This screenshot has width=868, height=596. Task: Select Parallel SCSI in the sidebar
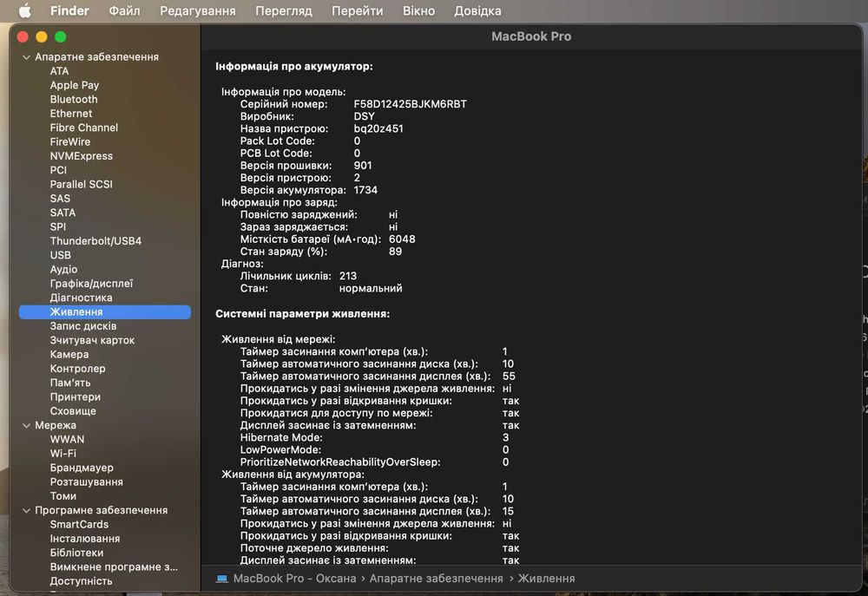pos(81,184)
